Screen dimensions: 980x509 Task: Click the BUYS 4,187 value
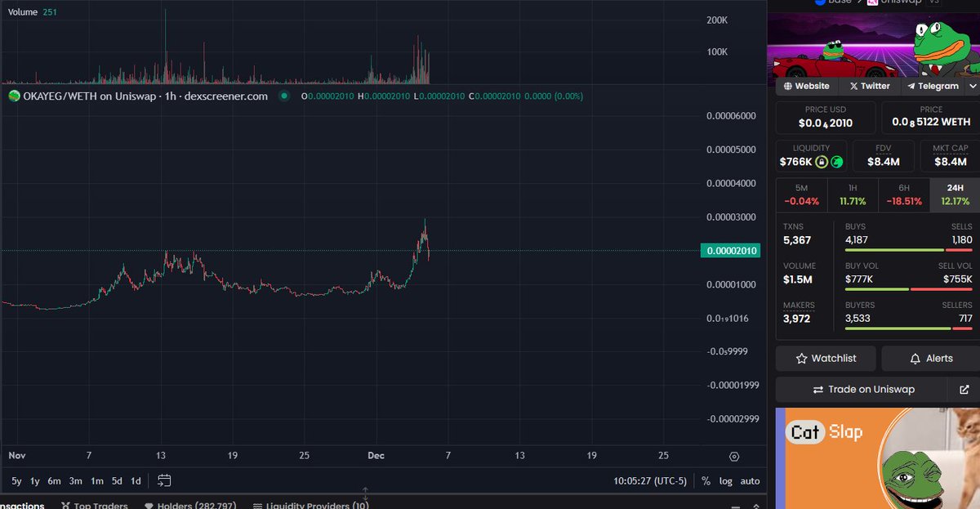857,239
